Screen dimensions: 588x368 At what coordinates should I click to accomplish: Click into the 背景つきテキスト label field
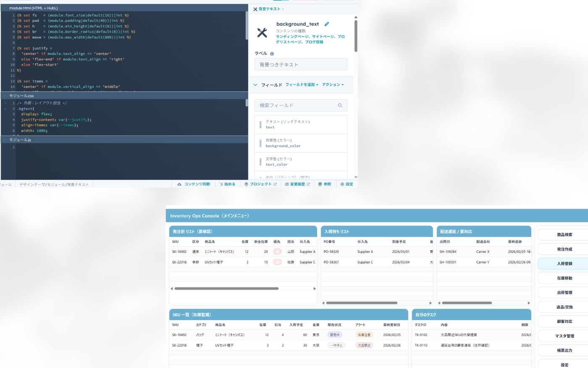[x=301, y=65]
